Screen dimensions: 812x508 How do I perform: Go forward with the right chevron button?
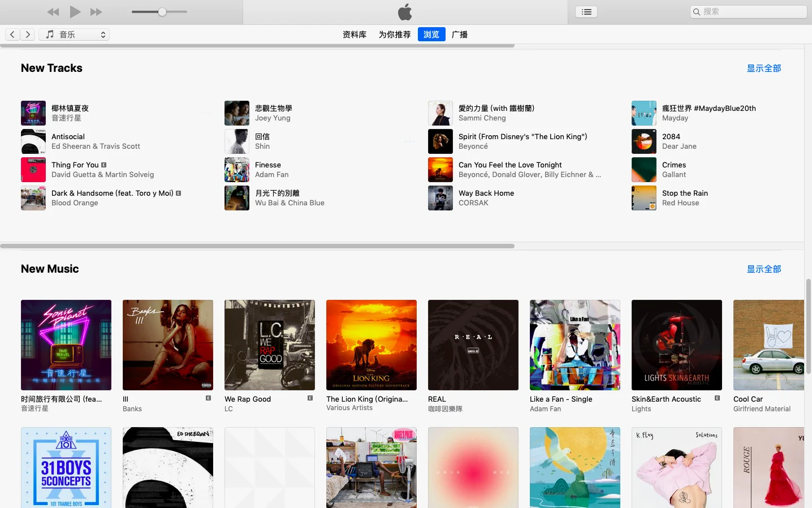[x=28, y=35]
